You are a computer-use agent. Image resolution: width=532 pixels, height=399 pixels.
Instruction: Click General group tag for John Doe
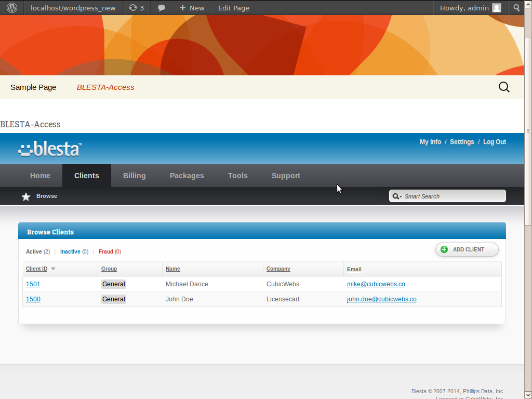coord(114,299)
